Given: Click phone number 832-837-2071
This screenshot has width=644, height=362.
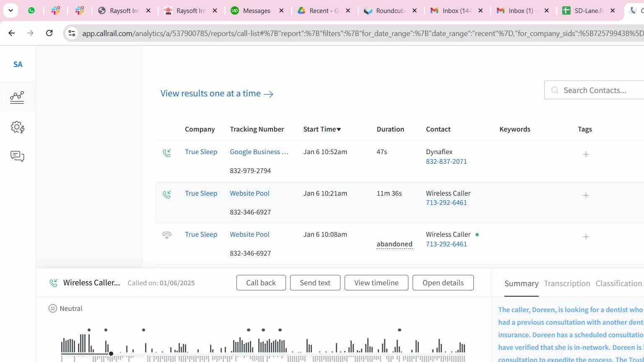Looking at the screenshot, I should coord(446,161).
